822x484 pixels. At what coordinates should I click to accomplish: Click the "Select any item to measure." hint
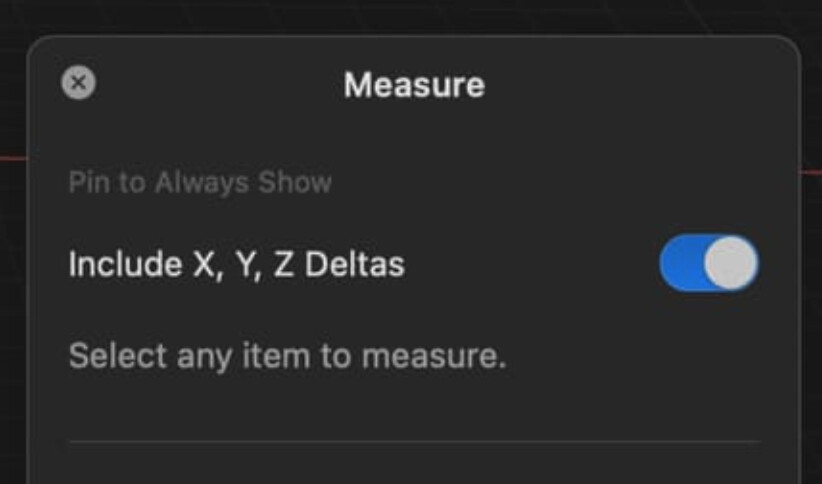(x=288, y=356)
